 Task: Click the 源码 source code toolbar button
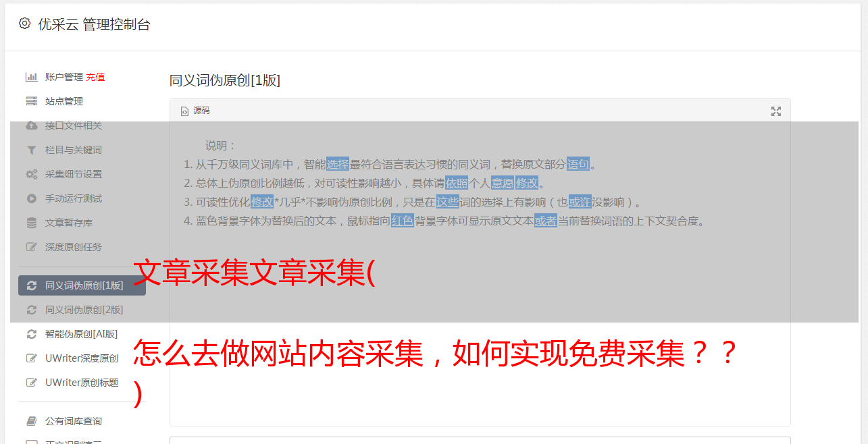click(195, 111)
